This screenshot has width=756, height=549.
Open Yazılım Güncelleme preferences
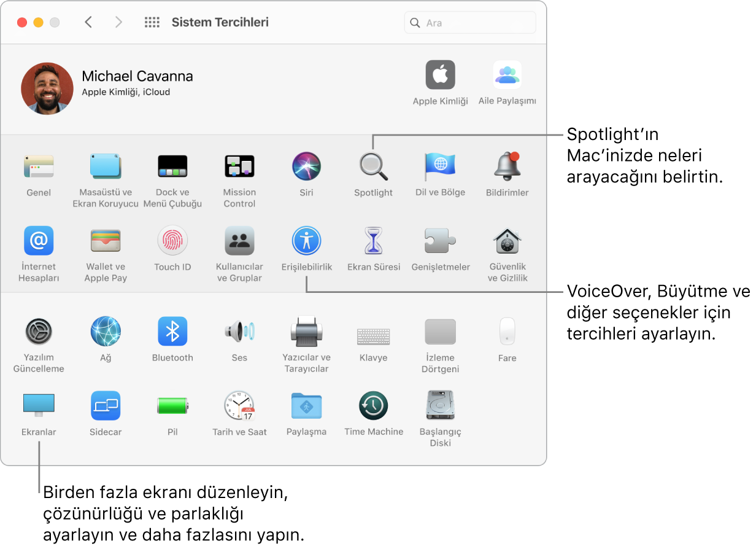tap(39, 332)
